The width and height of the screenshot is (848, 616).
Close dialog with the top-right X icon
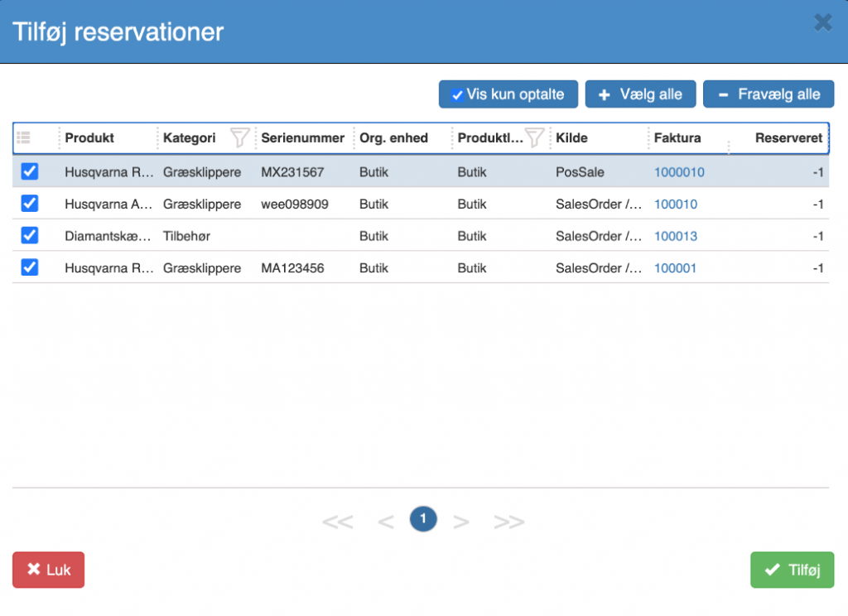pos(823,22)
